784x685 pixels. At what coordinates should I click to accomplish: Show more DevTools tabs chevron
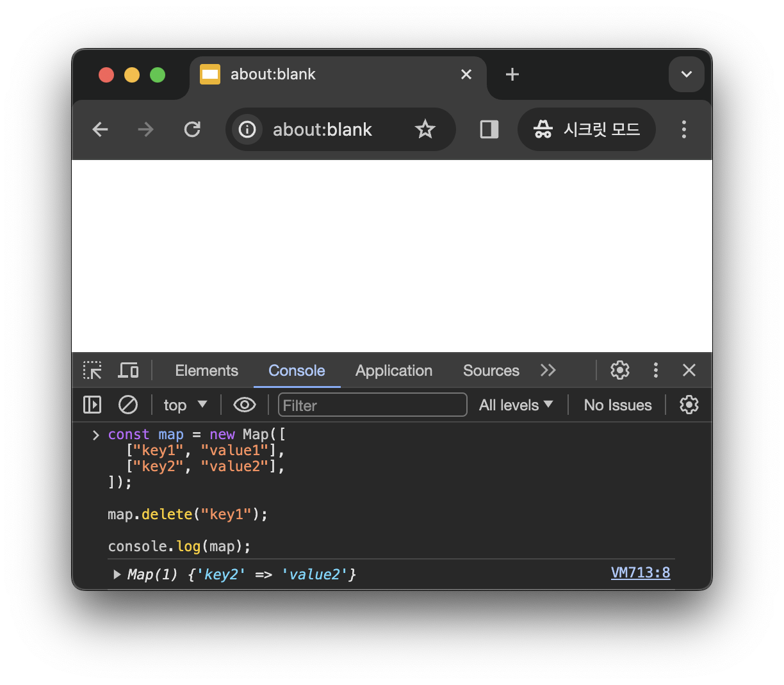[x=548, y=370]
